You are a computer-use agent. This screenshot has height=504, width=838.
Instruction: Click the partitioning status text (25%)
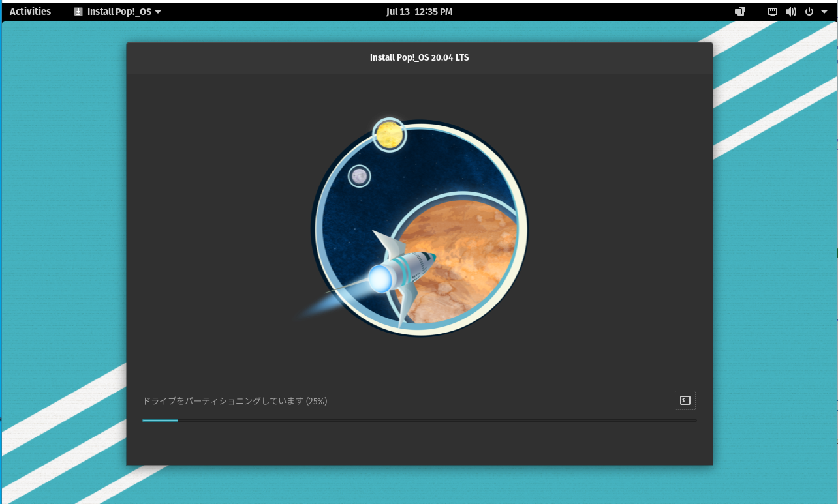coord(235,401)
